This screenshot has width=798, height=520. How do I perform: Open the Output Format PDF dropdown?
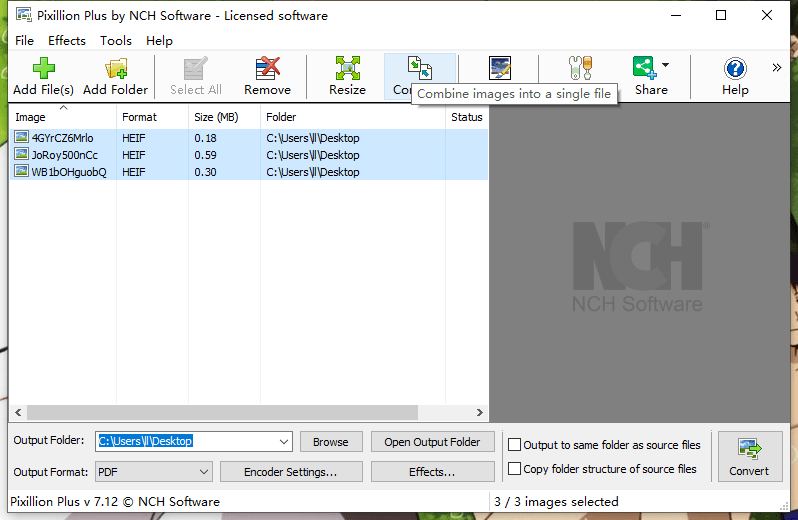[154, 472]
